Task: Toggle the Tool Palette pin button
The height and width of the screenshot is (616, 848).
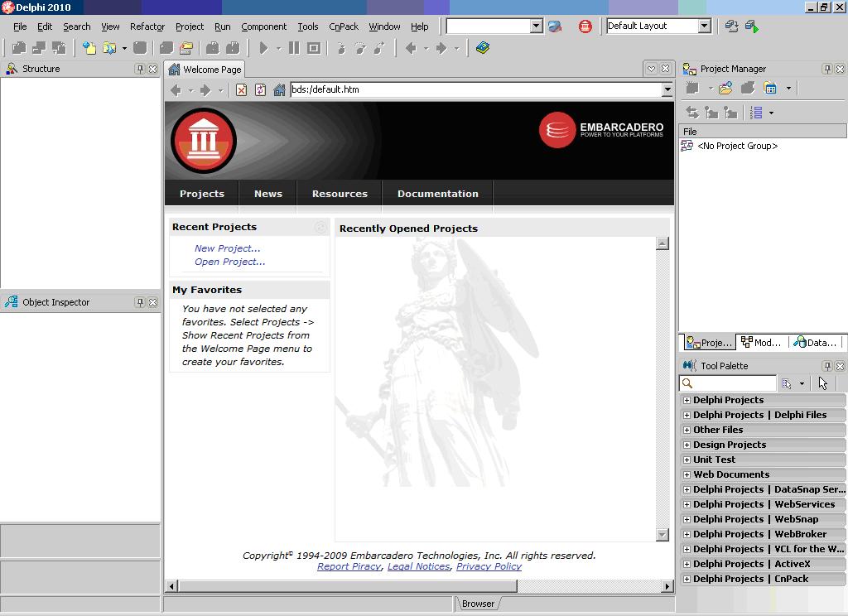Action: tap(826, 366)
